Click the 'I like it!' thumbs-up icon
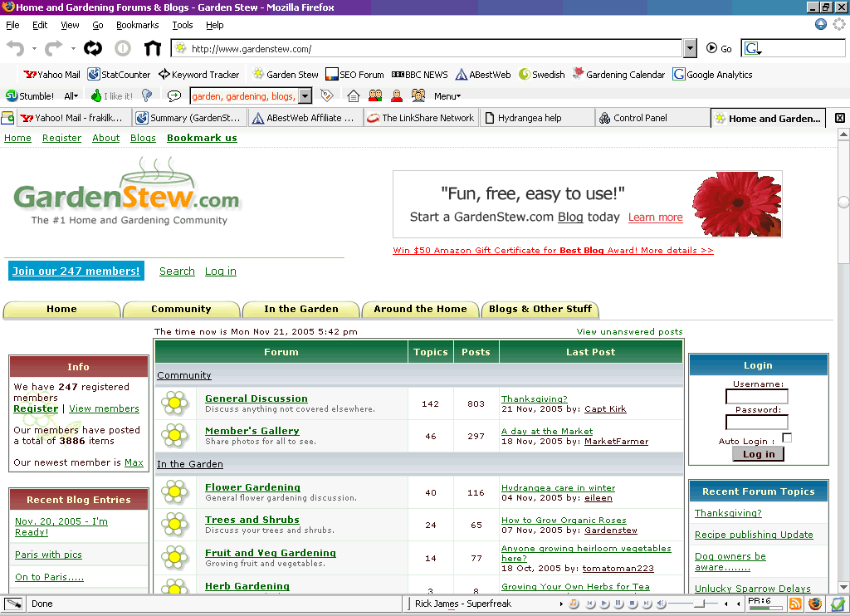This screenshot has height=616, width=850. point(96,96)
